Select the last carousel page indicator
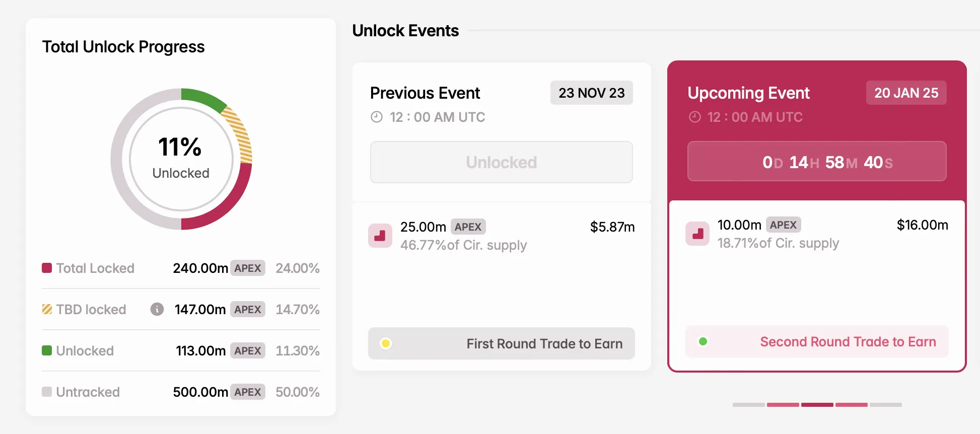Image resolution: width=980 pixels, height=434 pixels. (x=886, y=404)
